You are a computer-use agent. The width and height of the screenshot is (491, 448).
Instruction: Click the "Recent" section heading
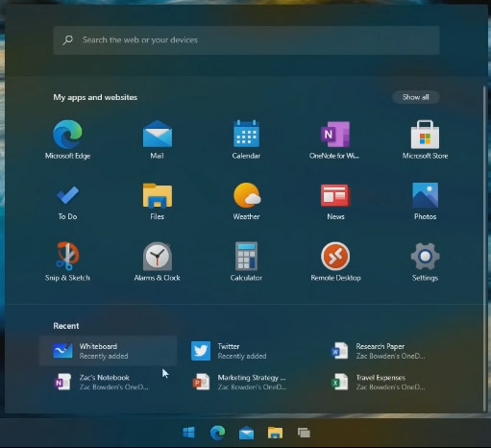point(66,326)
